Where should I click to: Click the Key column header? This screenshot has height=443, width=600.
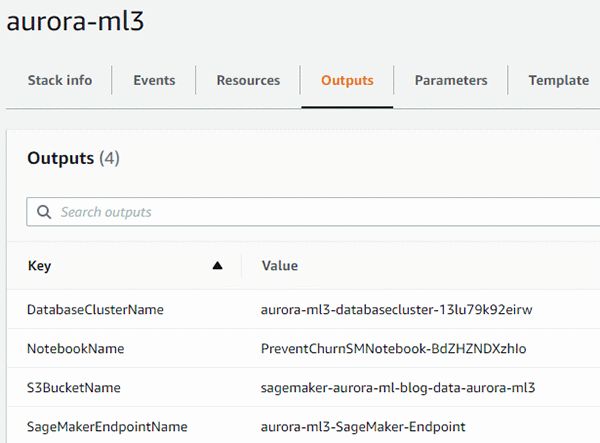[39, 266]
